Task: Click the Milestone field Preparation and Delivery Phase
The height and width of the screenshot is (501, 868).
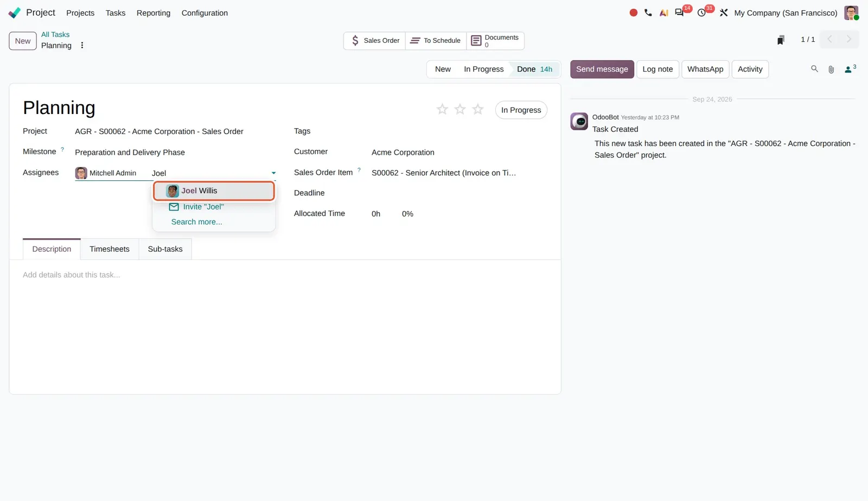Action: pos(130,153)
